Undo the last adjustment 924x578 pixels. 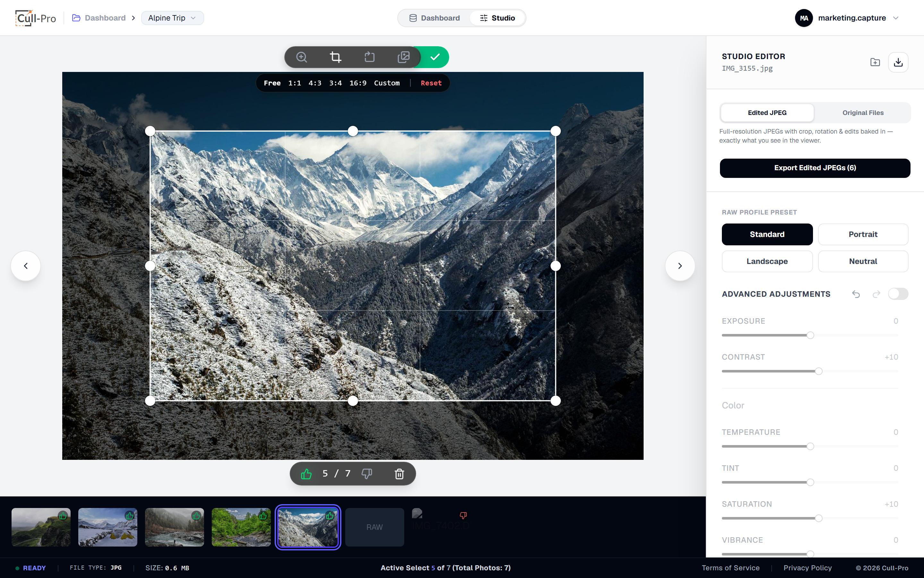click(x=856, y=294)
